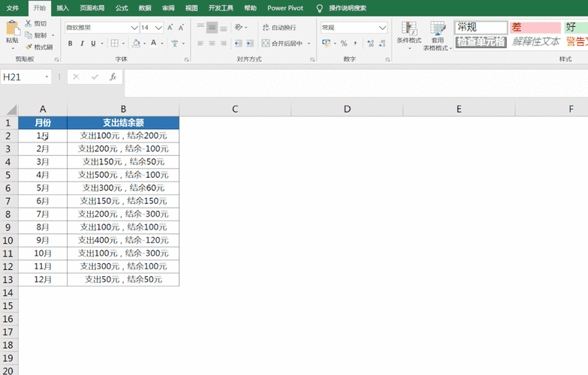Apply the fill color bucket

137,43
